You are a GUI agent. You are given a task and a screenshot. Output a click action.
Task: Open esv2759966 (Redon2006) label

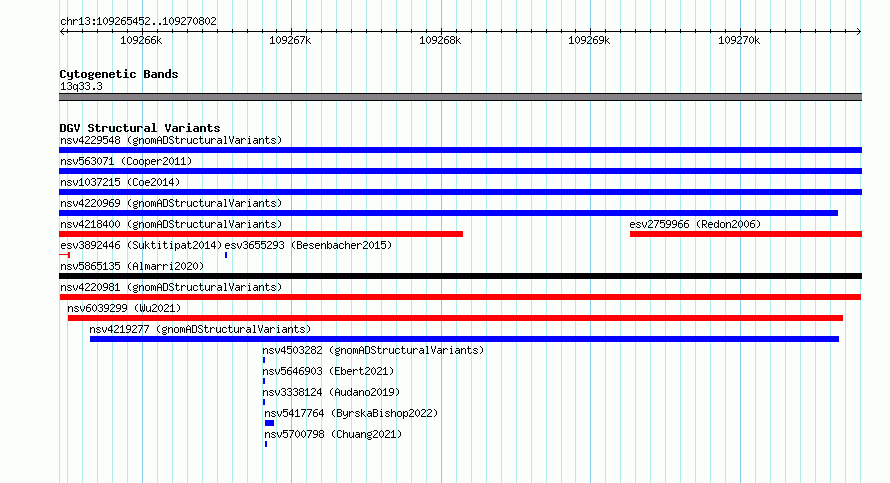[695, 224]
